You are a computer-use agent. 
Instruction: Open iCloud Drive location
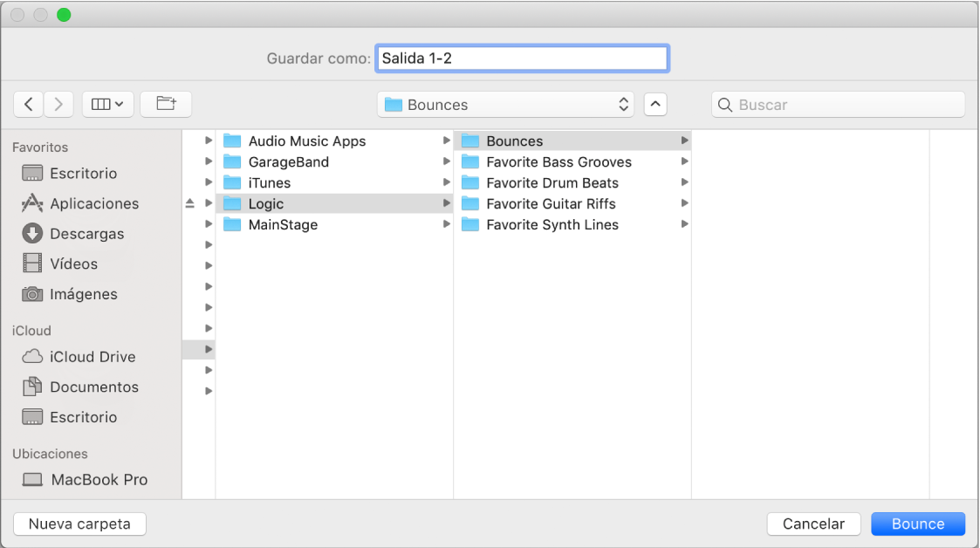tap(92, 357)
